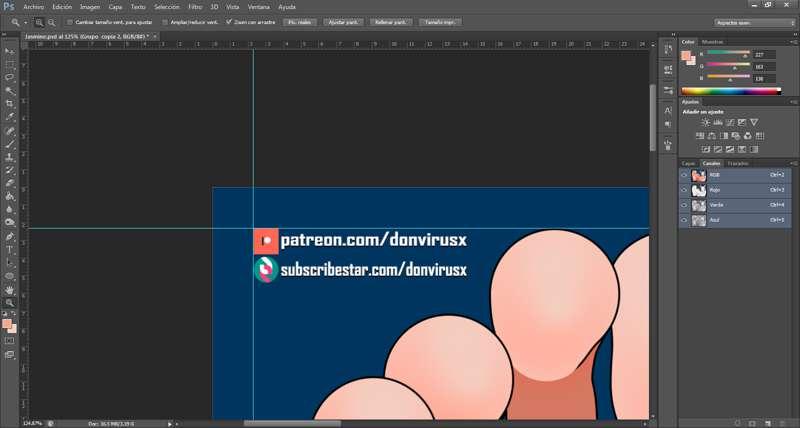Select the Path Selection tool
The width and height of the screenshot is (800, 428).
click(10, 263)
